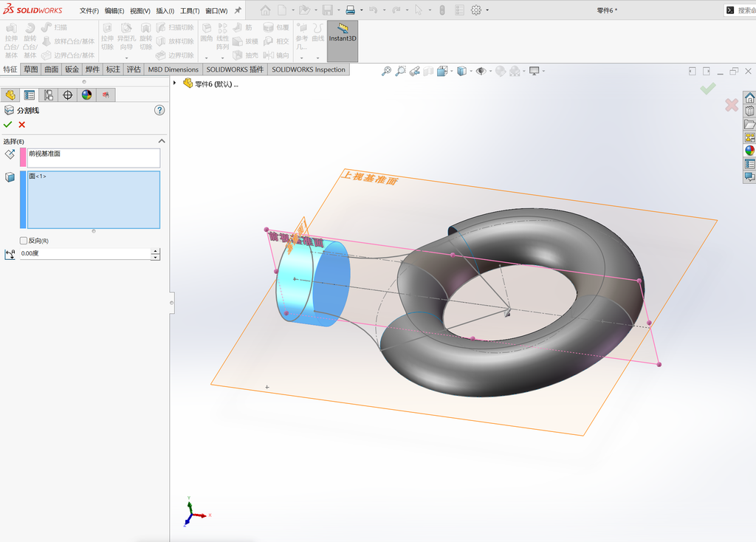Image resolution: width=756 pixels, height=542 pixels.
Task: Click the Zoom to Area icon
Action: point(400,72)
